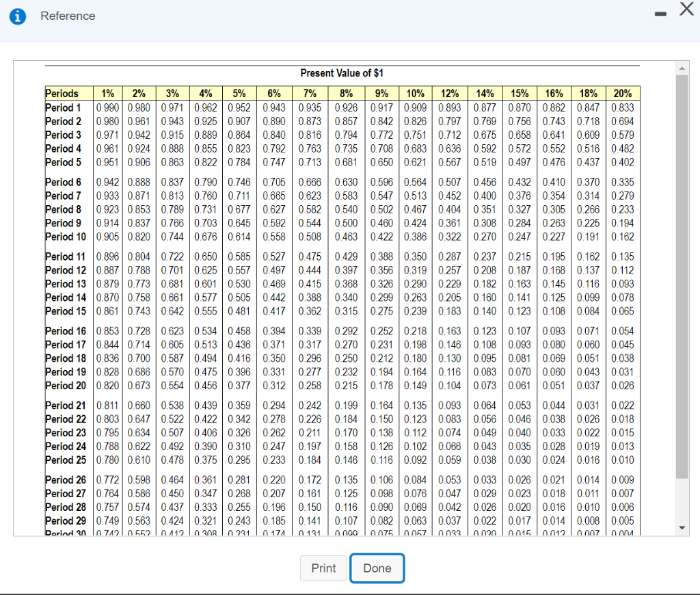Viewport: 700px width, 595px height.
Task: Click the 16% column header
Action: [554, 94]
